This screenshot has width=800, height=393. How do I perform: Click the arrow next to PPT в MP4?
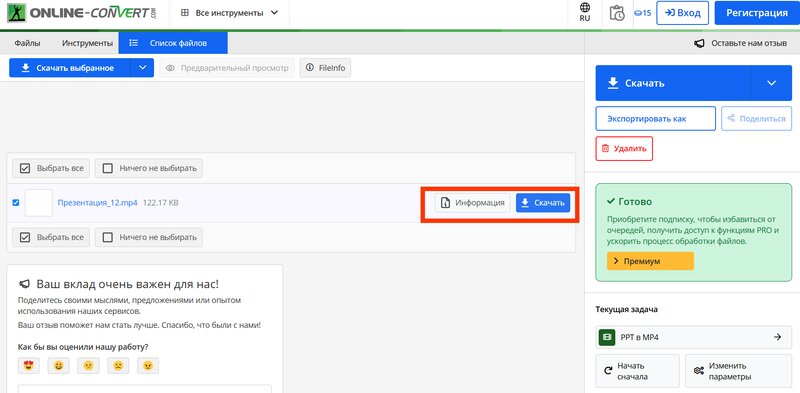(x=778, y=337)
